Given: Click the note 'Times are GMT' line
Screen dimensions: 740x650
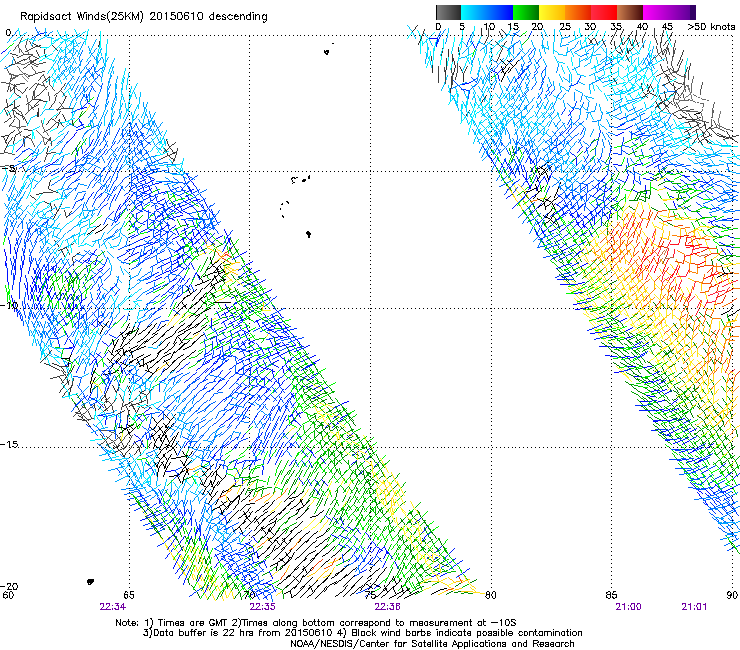Looking at the screenshot, I should click(316, 623).
